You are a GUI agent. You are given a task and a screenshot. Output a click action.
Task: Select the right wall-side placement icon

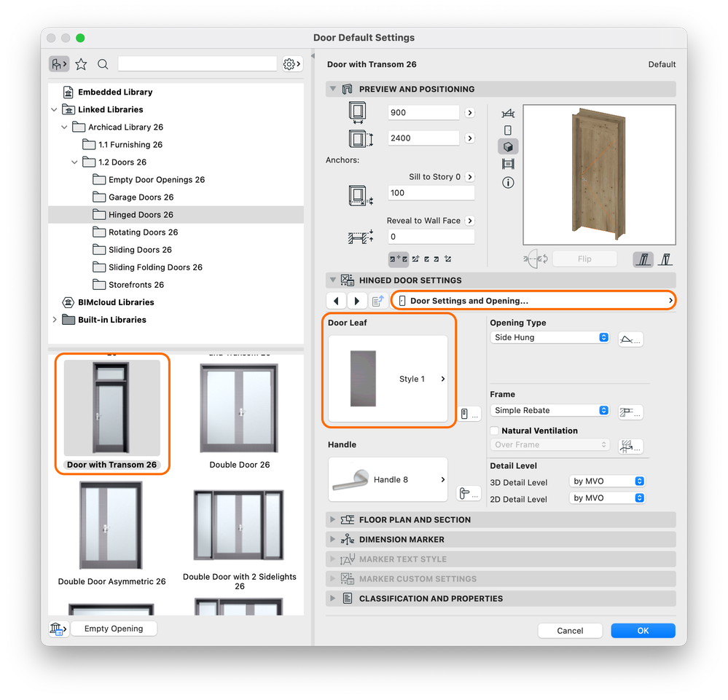[665, 259]
